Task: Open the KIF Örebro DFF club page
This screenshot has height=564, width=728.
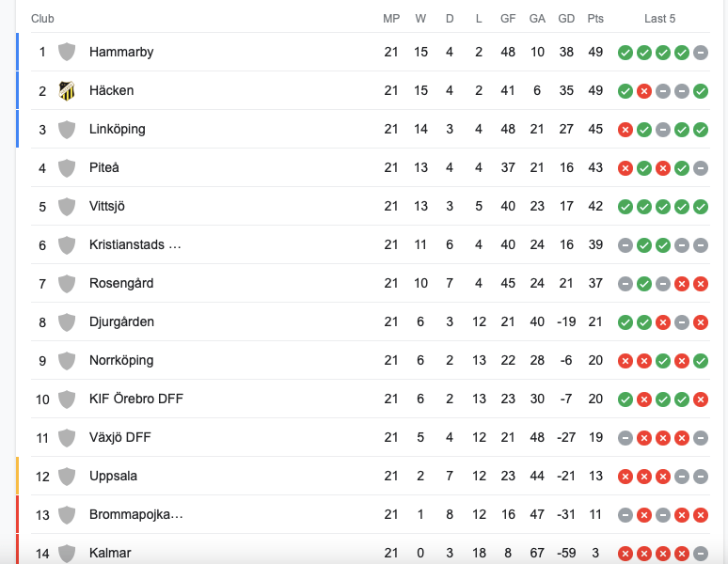Action: point(135,399)
